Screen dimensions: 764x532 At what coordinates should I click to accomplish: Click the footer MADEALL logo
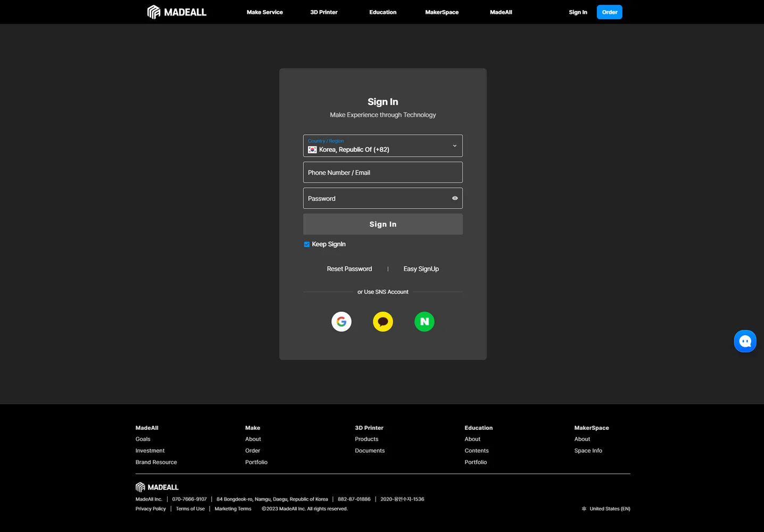(157, 487)
